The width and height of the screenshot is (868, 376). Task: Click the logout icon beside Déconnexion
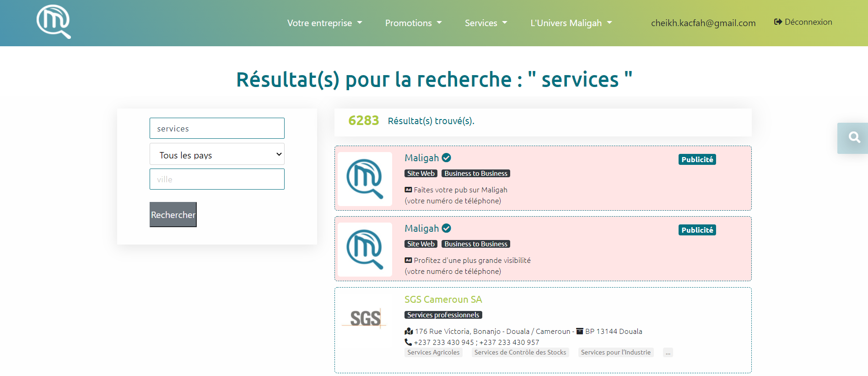click(778, 22)
